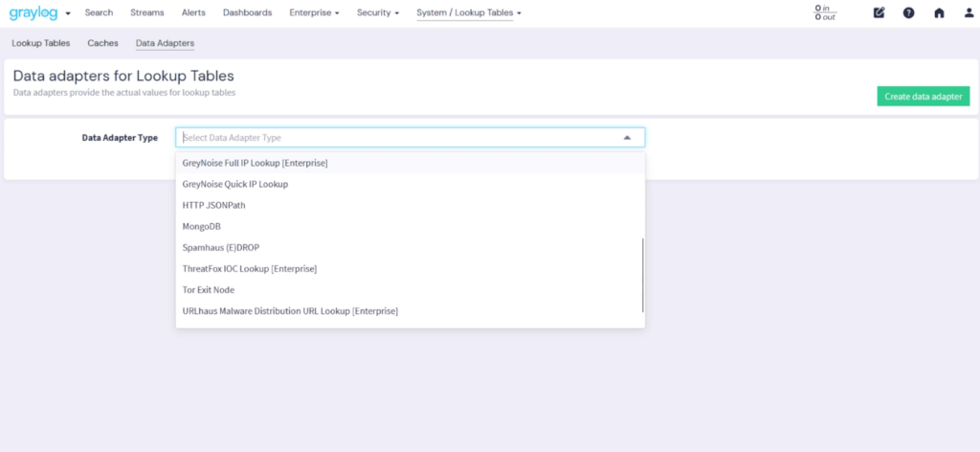Viewport: 980px width, 452px height.
Task: Open the Enterprise dropdown menu
Action: tap(314, 12)
